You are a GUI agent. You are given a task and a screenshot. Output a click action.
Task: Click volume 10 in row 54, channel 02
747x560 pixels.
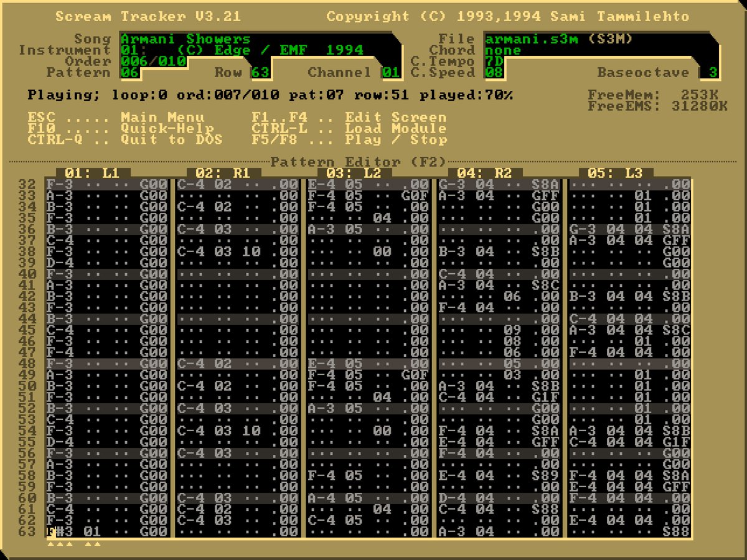point(251,431)
